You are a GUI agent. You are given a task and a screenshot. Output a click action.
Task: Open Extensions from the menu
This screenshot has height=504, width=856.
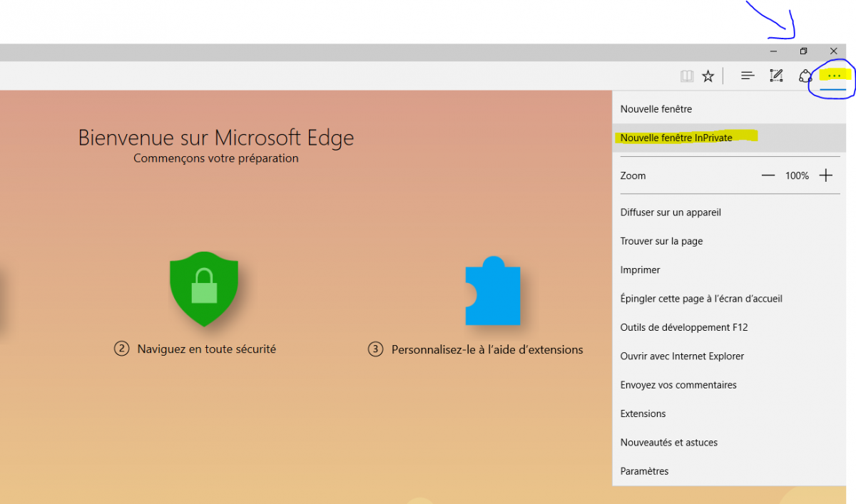(x=643, y=413)
